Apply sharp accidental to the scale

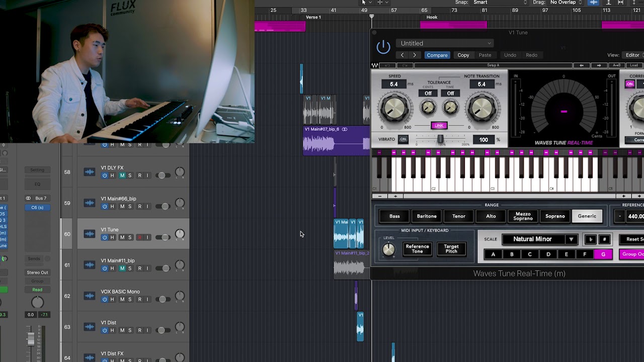click(x=604, y=239)
